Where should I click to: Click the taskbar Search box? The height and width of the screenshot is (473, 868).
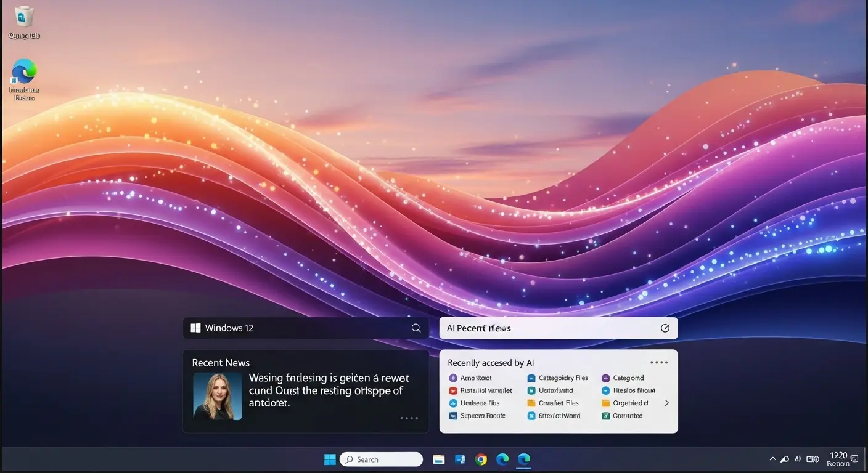pyautogui.click(x=381, y=459)
